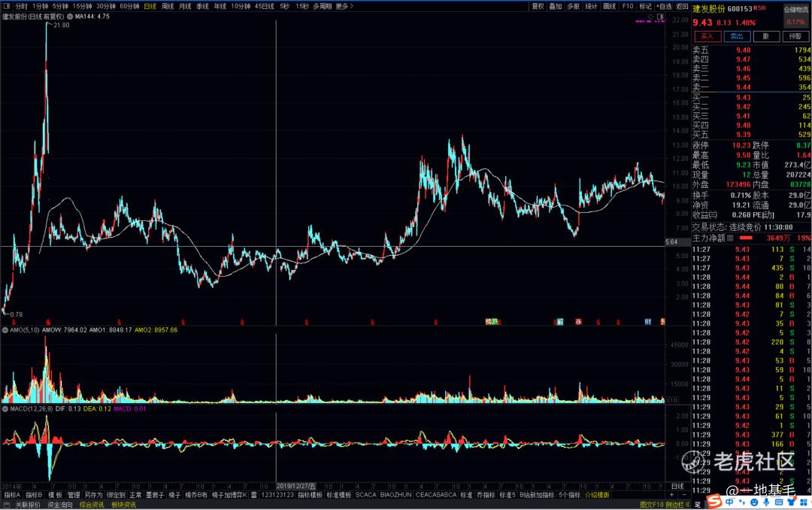Add stock to 自选 watchlist

point(664,6)
